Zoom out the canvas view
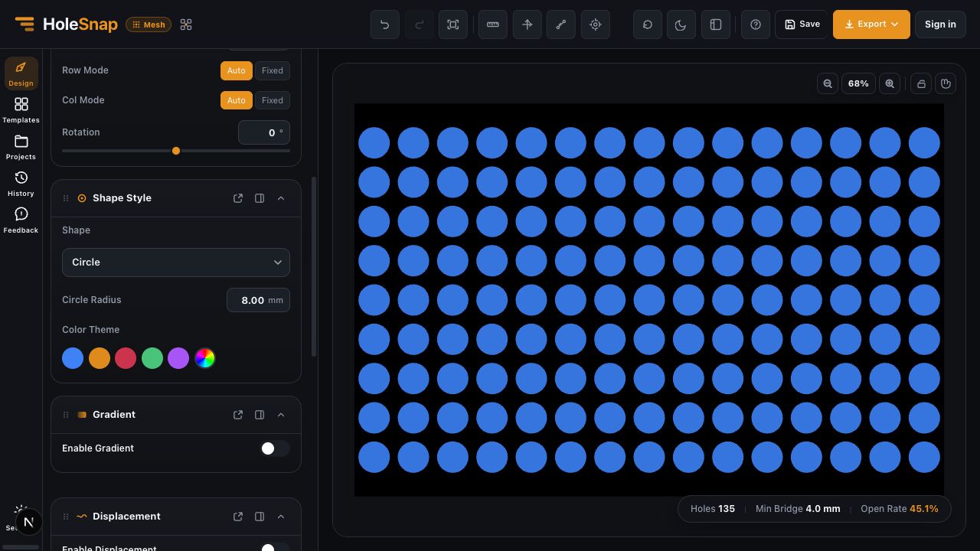 828,83
